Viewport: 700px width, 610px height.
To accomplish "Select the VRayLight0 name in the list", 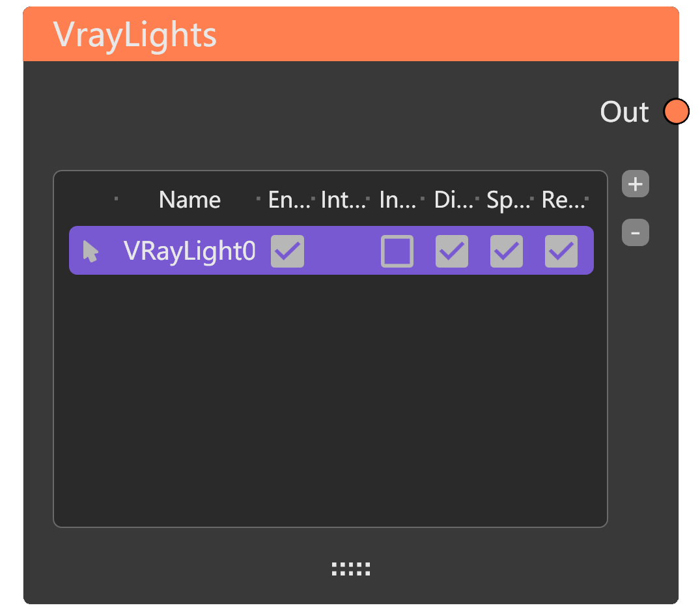I will (189, 251).
